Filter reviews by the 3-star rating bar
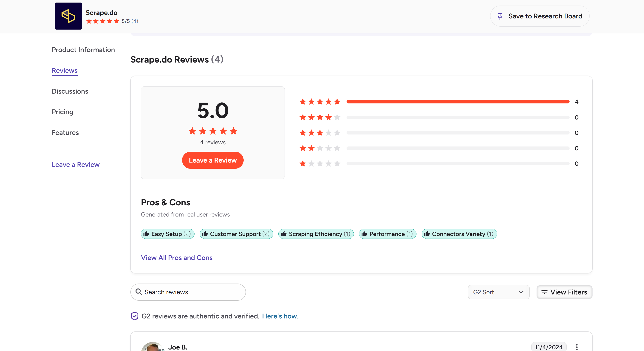This screenshot has width=644, height=351. tap(458, 133)
